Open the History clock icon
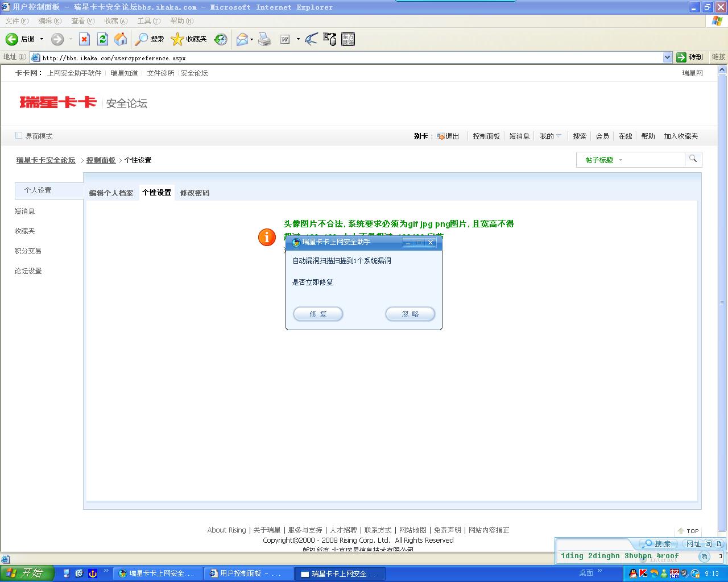Viewport: 728px width, 582px height. [x=221, y=39]
